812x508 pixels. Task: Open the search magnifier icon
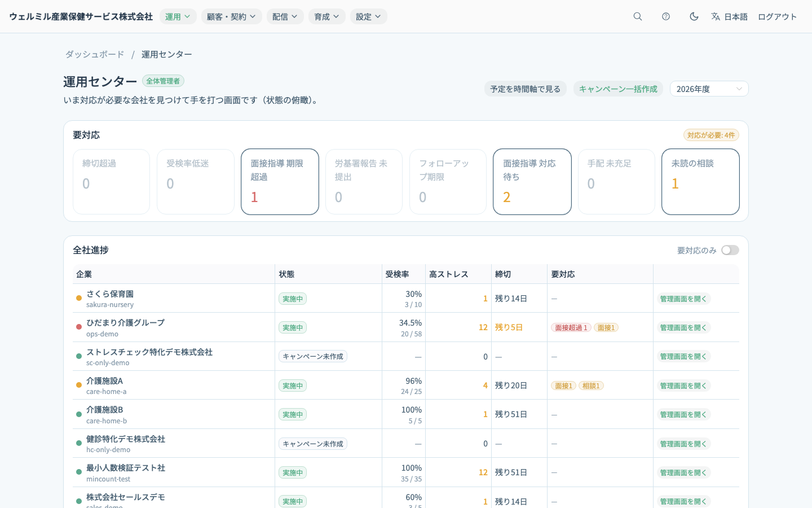[x=638, y=16]
